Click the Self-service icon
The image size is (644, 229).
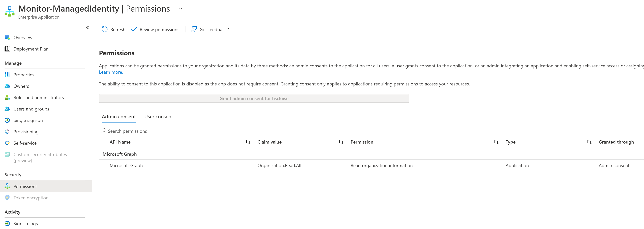[x=7, y=143]
